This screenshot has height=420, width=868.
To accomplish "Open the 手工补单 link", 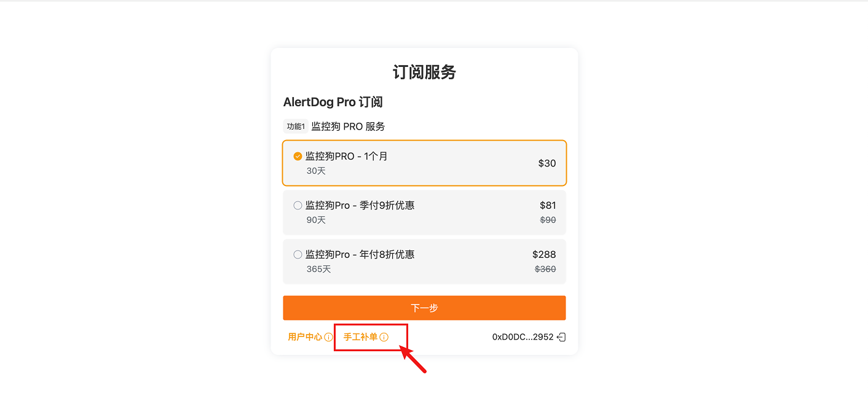I will pos(362,336).
